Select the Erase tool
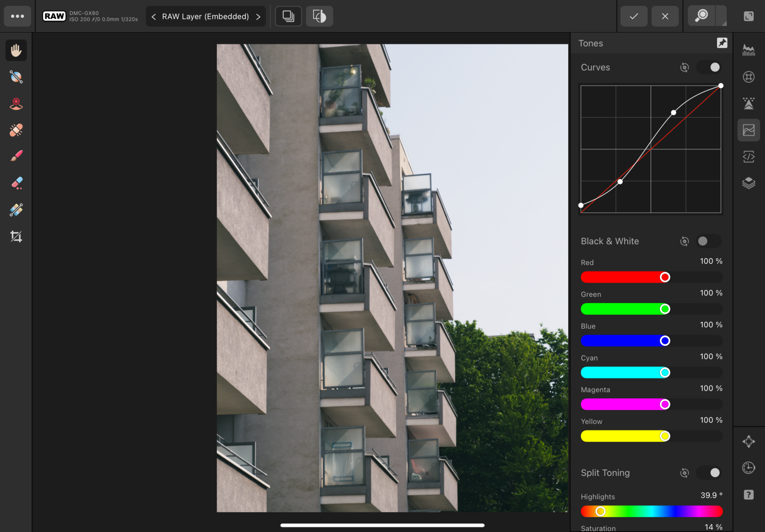Screen dimensions: 765x532 [x=16, y=183]
